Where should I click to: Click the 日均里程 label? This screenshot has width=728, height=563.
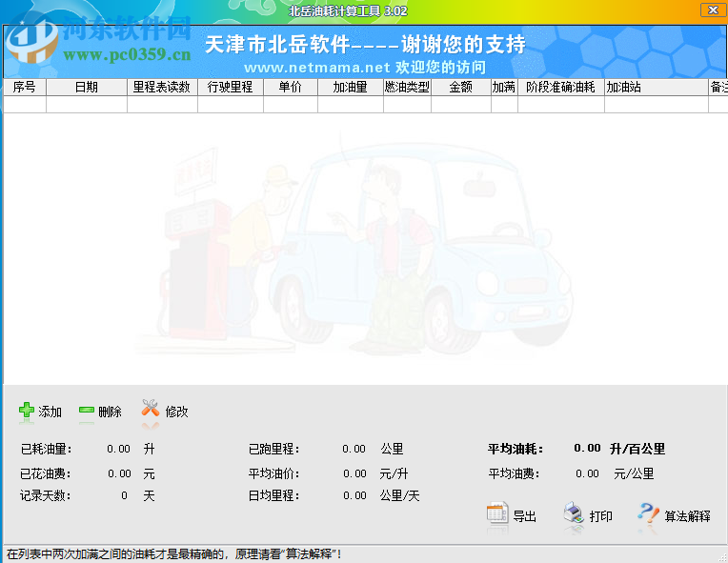point(273,495)
